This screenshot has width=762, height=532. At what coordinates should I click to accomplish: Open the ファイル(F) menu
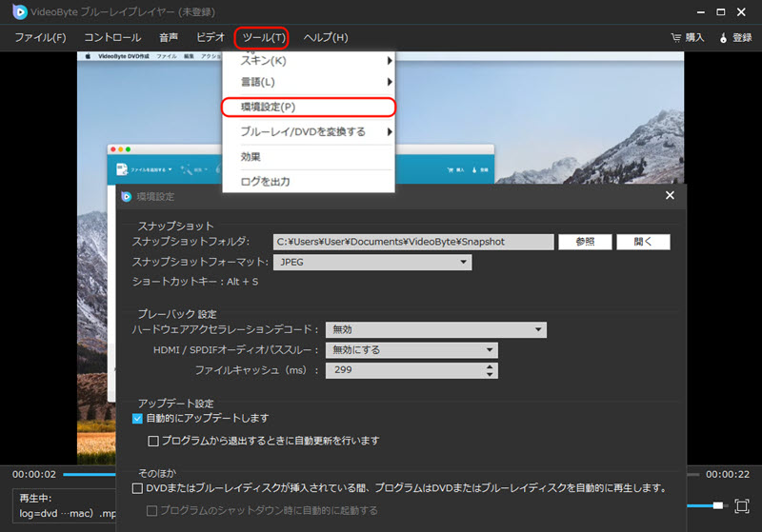40,38
